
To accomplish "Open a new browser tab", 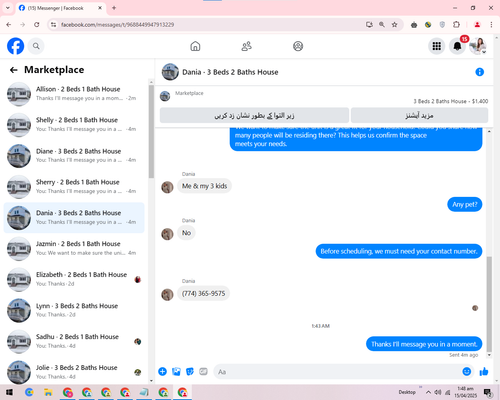I will click(x=114, y=8).
